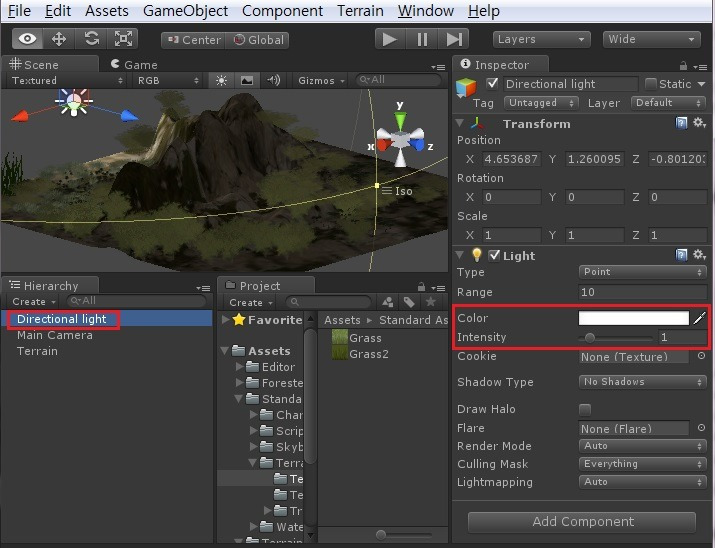Select Terrain in Hierarchy

coord(37,351)
